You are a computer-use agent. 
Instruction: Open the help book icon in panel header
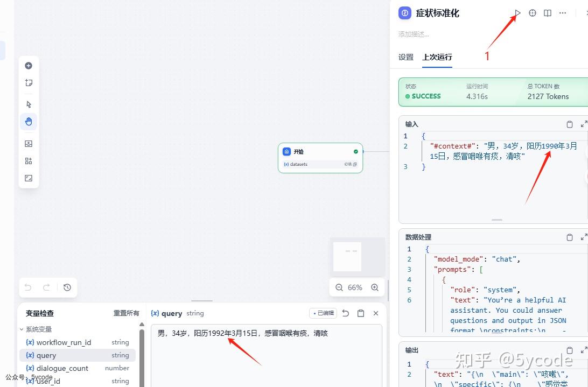click(548, 13)
